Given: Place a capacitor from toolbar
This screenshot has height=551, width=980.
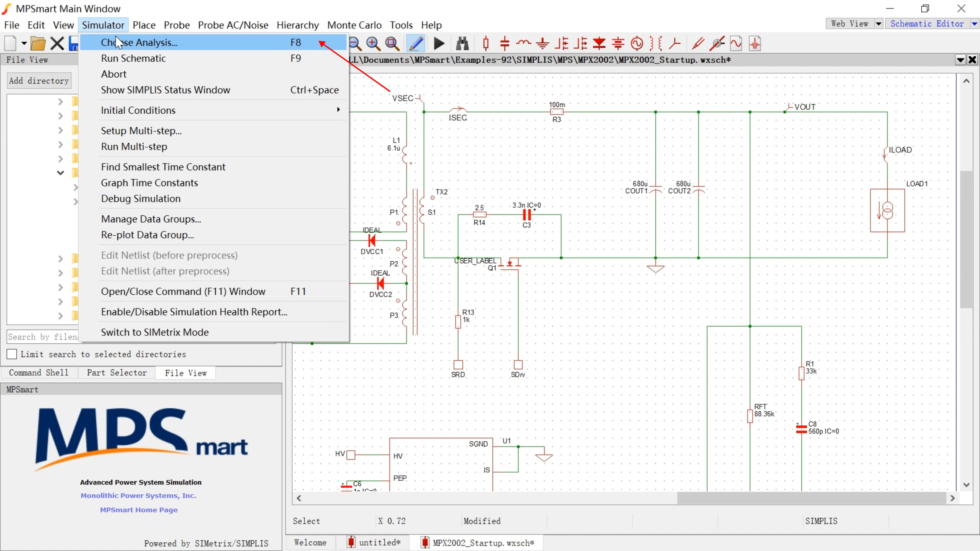Looking at the screenshot, I should pos(505,44).
